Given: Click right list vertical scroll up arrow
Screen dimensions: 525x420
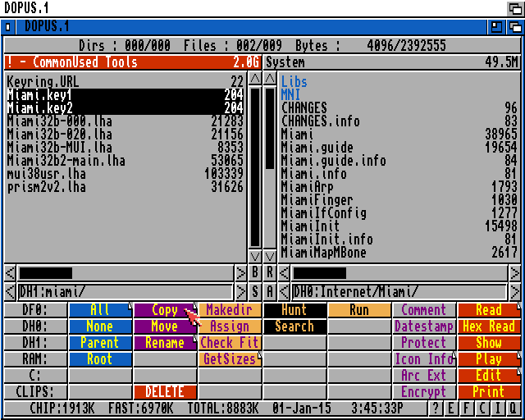Looking at the screenshot, I should (270, 79).
